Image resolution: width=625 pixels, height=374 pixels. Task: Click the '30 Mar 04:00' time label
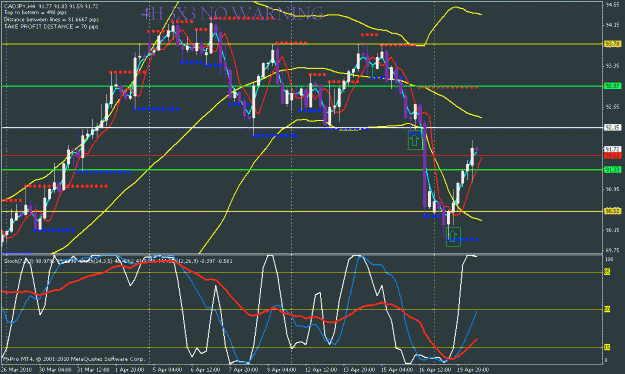(55, 370)
